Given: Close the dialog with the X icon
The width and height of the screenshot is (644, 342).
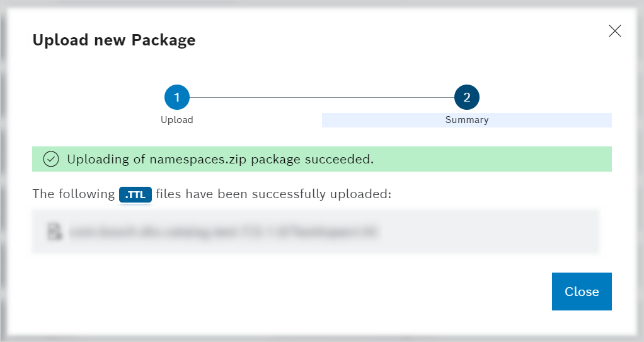Looking at the screenshot, I should pos(615,31).
